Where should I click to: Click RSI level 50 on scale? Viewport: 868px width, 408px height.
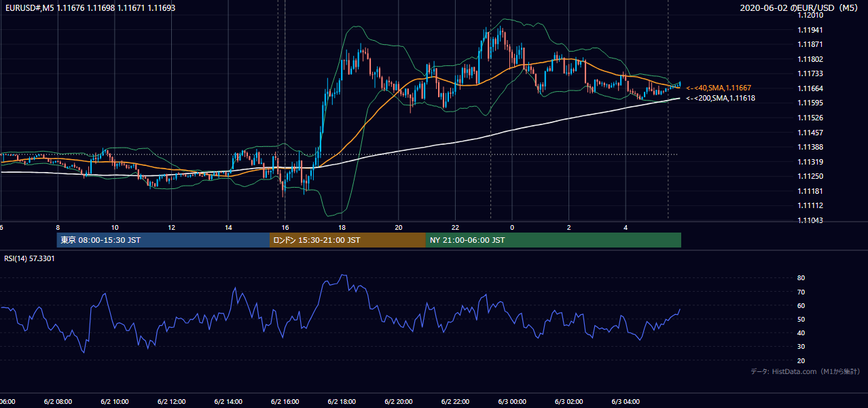[x=801, y=319]
